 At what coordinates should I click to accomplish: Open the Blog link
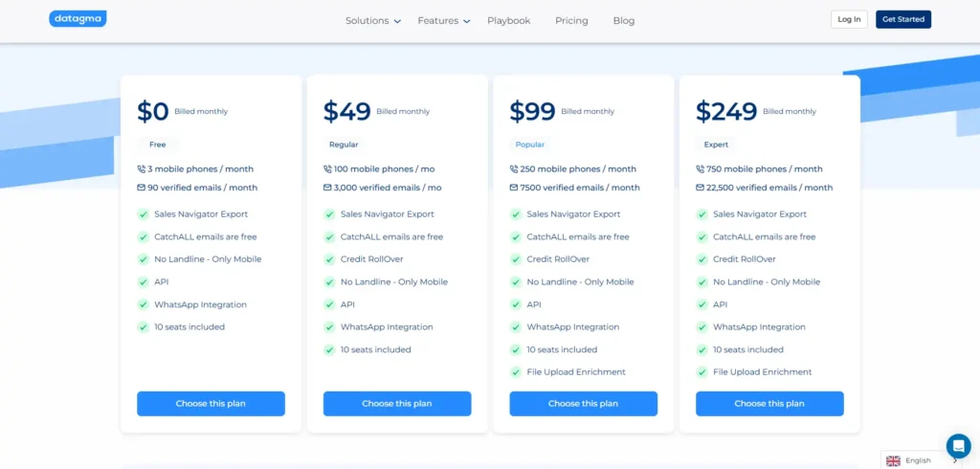click(624, 21)
